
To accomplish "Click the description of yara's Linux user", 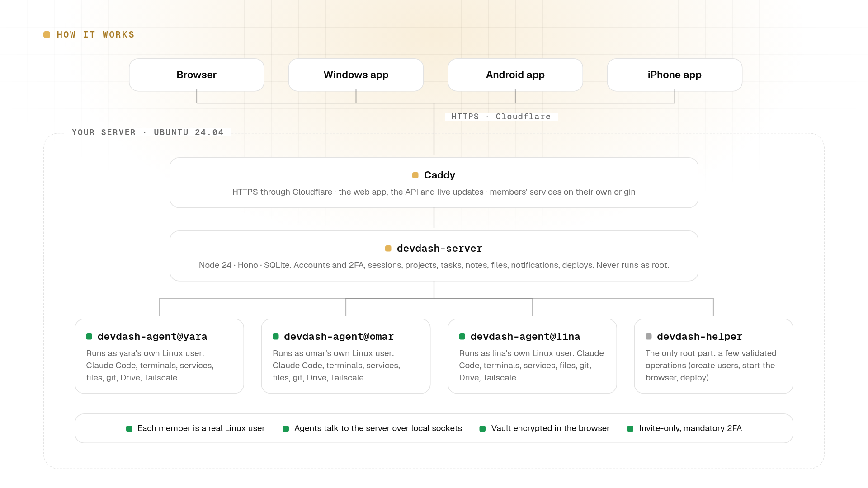I will [x=150, y=366].
